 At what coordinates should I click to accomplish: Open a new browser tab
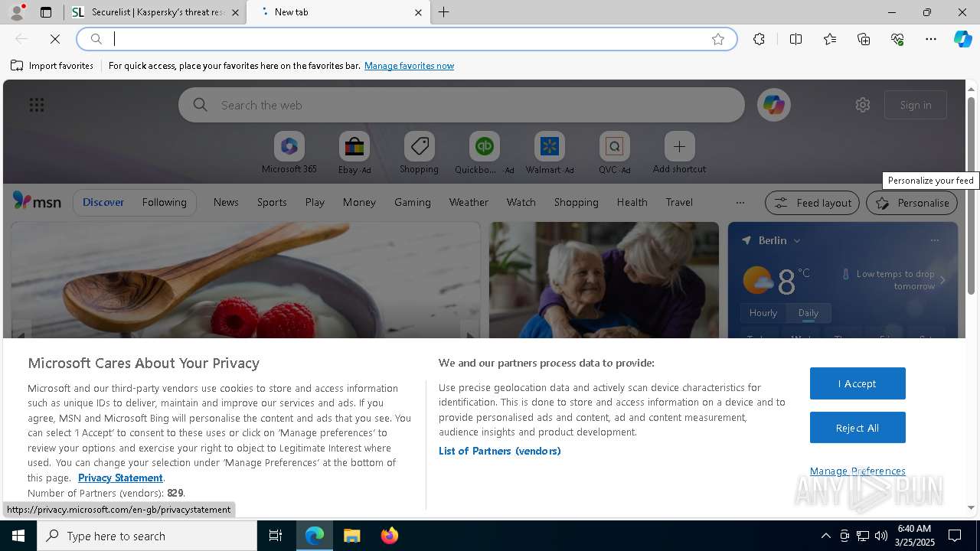coord(444,12)
